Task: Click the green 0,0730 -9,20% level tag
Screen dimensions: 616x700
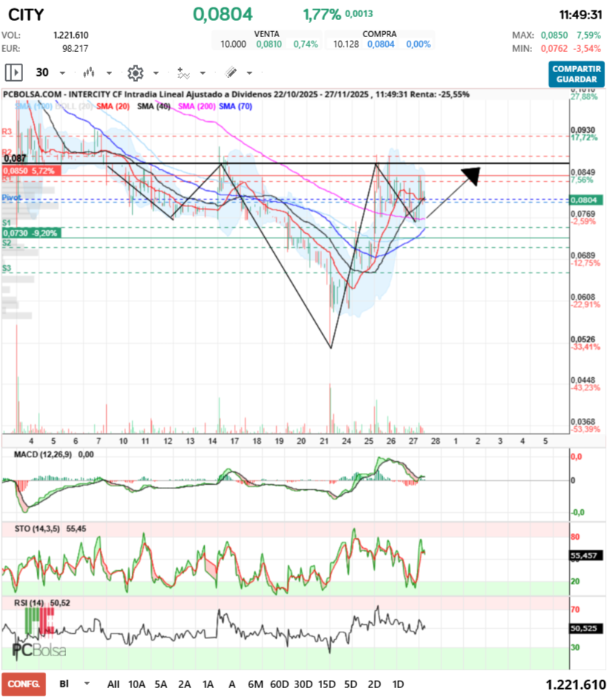Action: 31,233
